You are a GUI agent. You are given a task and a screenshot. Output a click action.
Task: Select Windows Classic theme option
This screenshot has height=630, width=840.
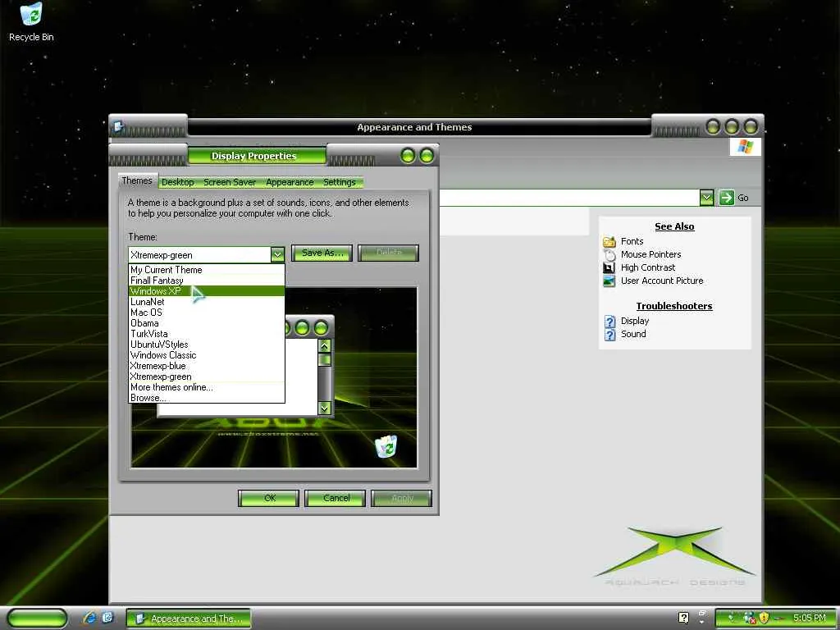click(207, 356)
